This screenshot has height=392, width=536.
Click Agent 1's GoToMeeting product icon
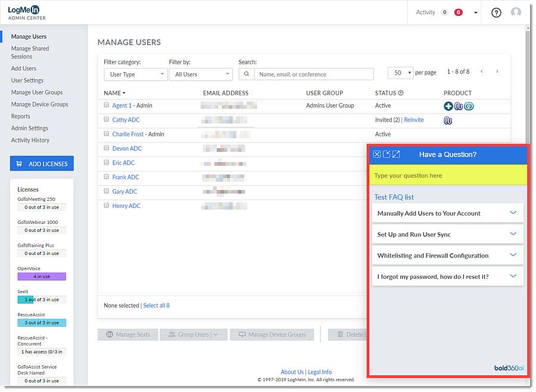[459, 107]
